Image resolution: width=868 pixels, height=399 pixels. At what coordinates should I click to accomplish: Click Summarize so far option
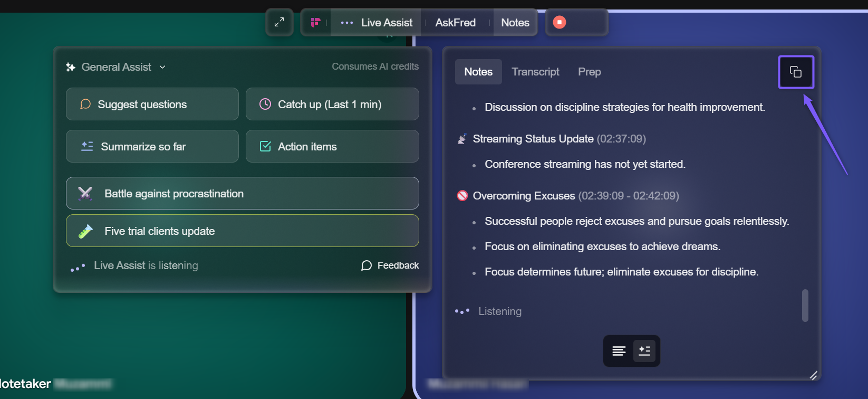coord(152,146)
